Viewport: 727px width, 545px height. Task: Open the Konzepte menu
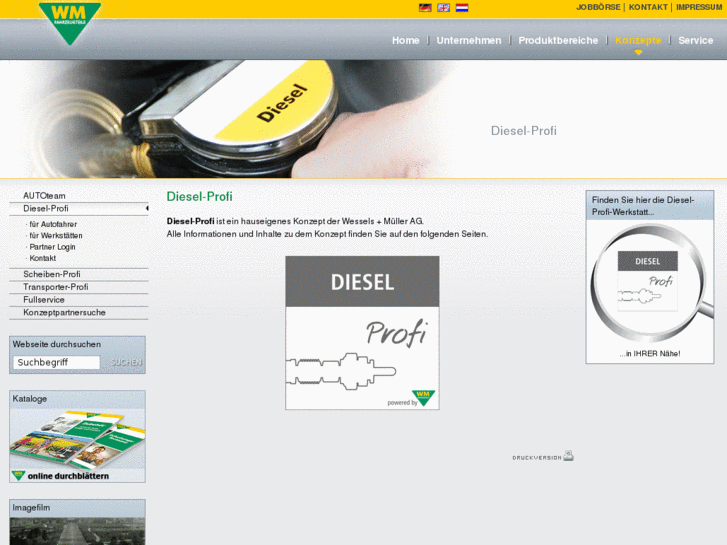[x=638, y=40]
